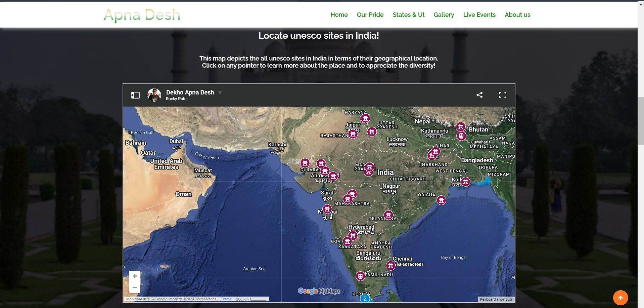
Task: Open the Live Events page
Action: pyautogui.click(x=479, y=14)
